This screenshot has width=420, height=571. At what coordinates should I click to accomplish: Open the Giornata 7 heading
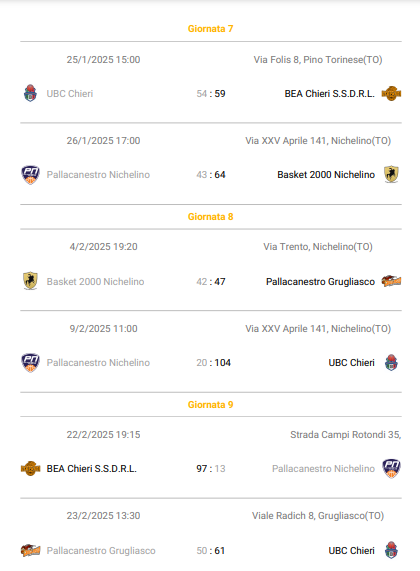pos(211,29)
